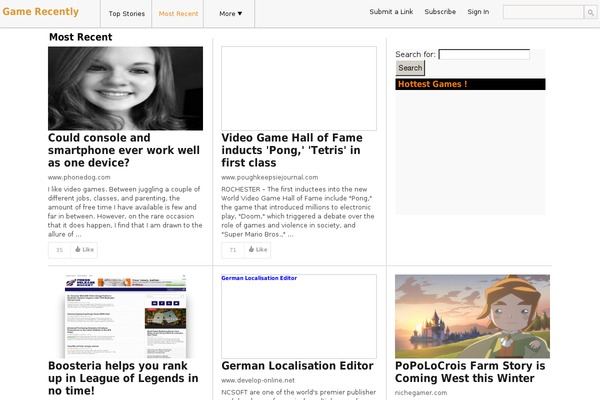Image resolution: width=600 pixels, height=400 pixels.
Task: Expand the More dropdown menu
Action: point(230,14)
